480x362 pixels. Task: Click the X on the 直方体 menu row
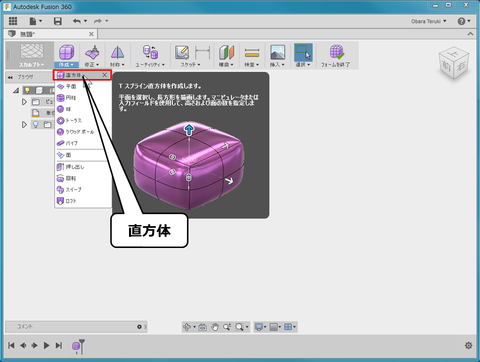pyautogui.click(x=105, y=75)
